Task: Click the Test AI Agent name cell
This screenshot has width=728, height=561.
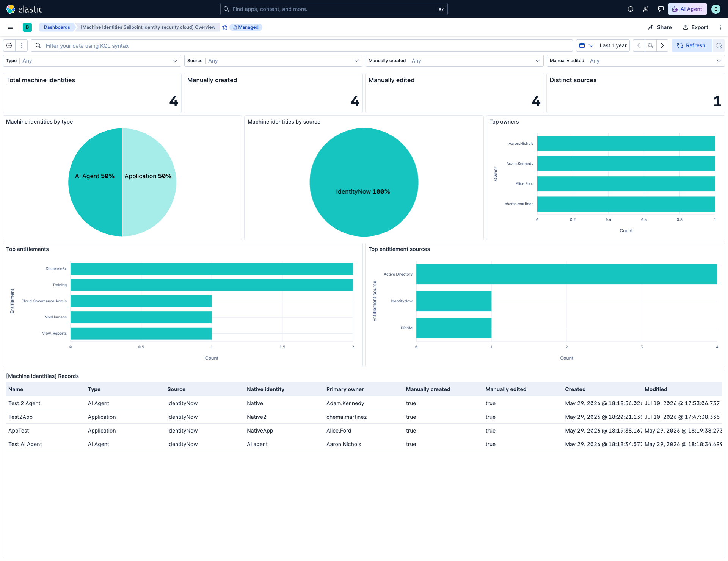Action: tap(25, 444)
